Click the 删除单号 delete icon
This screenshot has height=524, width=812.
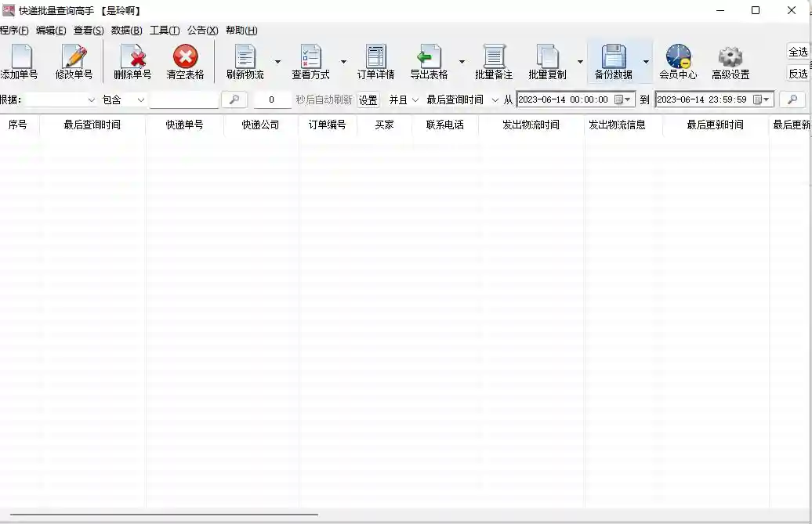pos(132,57)
